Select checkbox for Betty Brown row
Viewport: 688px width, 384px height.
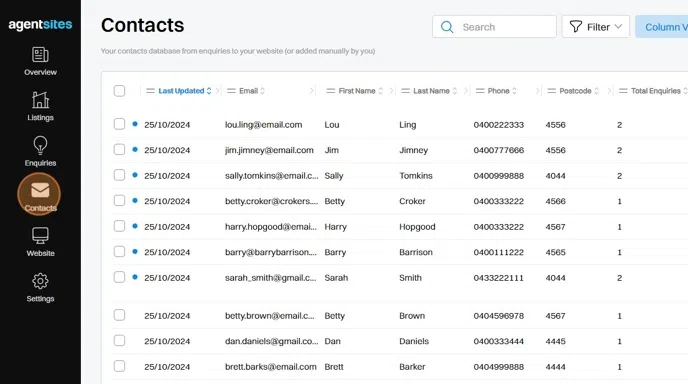pos(119,315)
